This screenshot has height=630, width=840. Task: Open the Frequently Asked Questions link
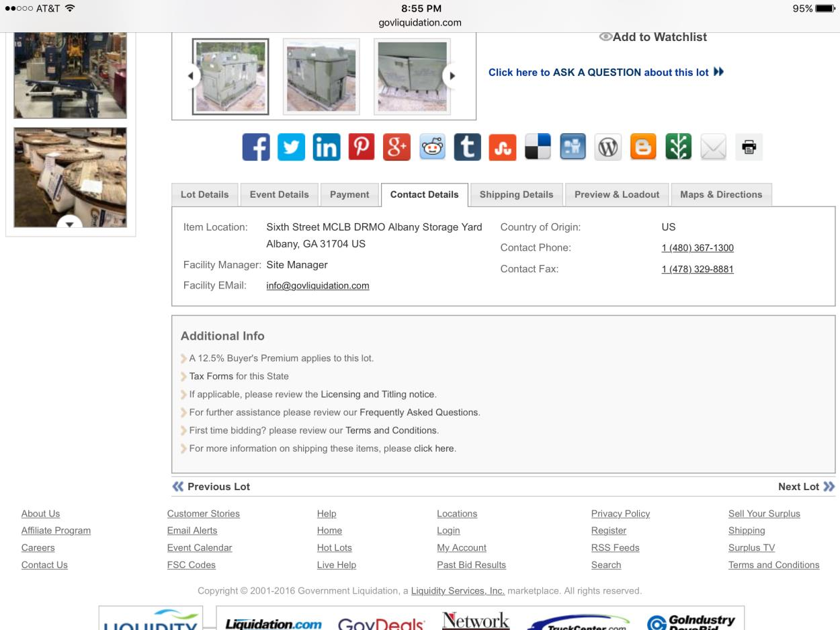[x=419, y=412]
